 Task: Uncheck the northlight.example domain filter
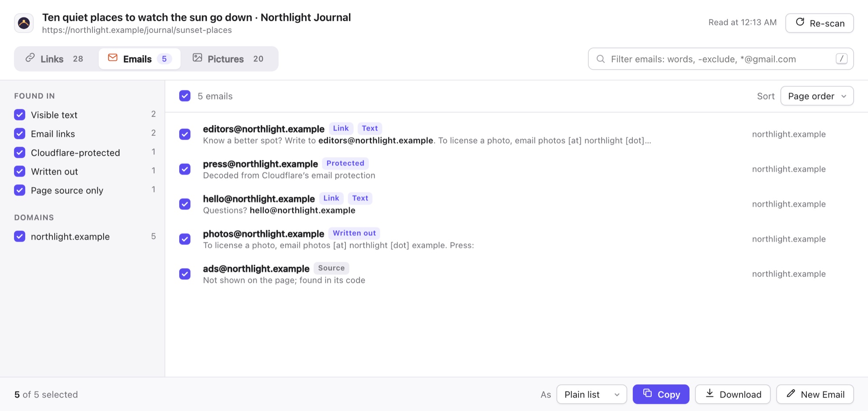pos(20,236)
